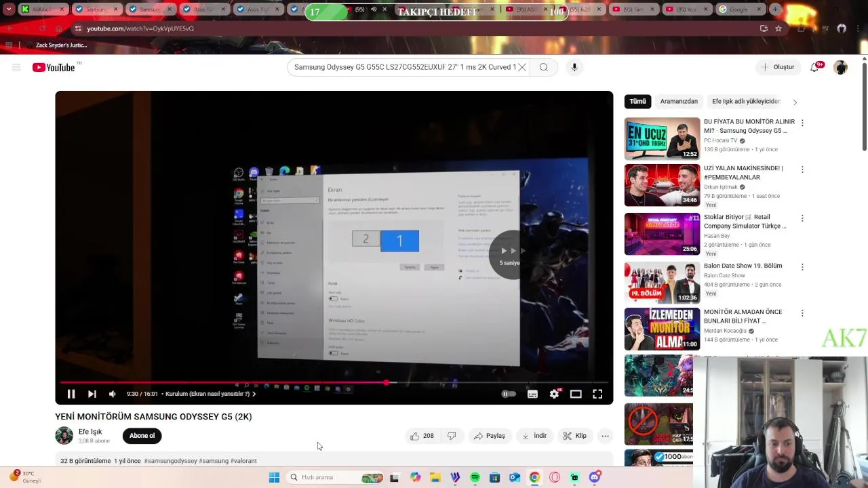Screen dimensions: 868x488
Task: Click the Klip button
Action: pyautogui.click(x=574, y=436)
